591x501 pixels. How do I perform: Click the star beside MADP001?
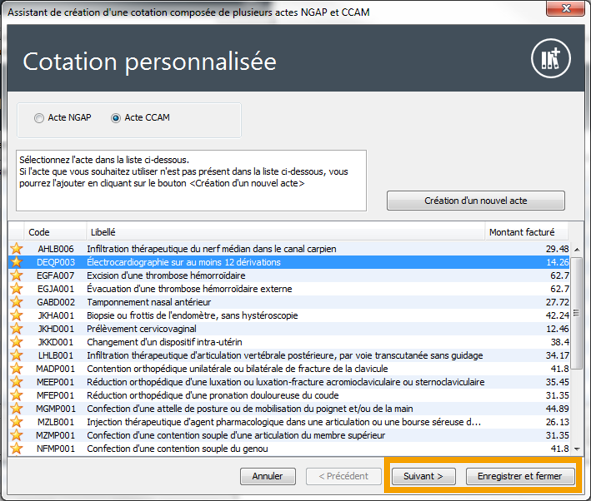coord(17,369)
